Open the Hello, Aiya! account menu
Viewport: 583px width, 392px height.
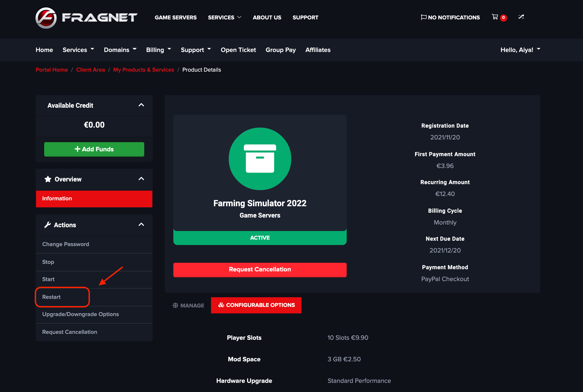point(520,50)
